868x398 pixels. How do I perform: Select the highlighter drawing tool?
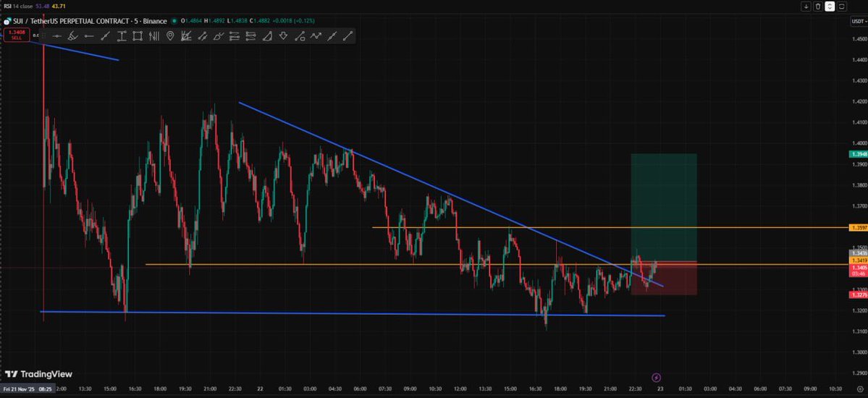coord(72,36)
